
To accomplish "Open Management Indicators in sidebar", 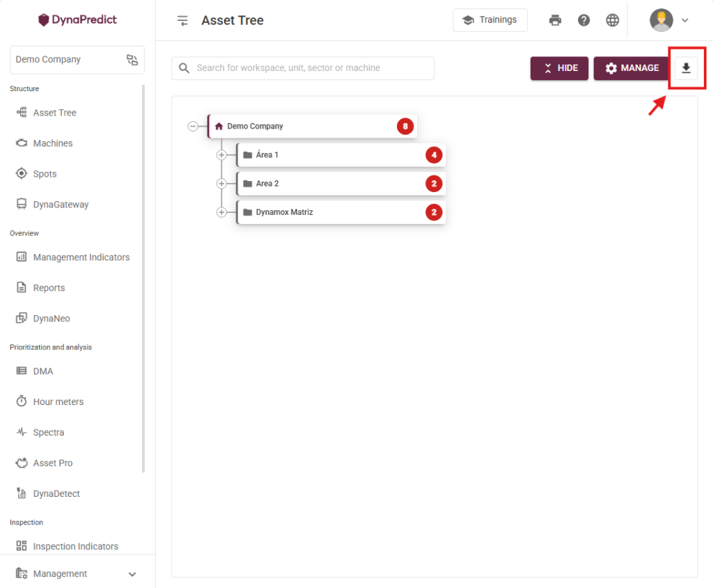I will pyautogui.click(x=81, y=257).
